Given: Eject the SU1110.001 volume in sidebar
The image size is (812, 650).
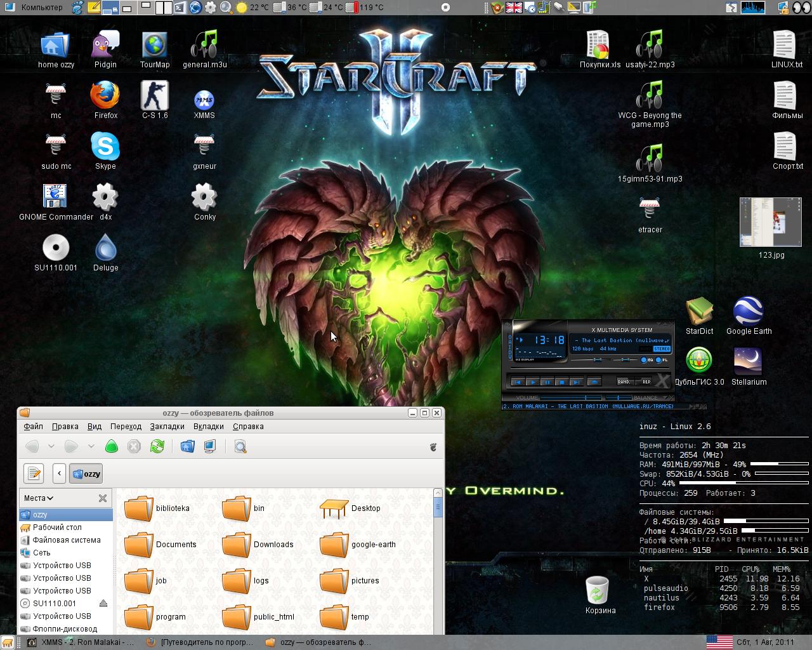Looking at the screenshot, I should [x=103, y=604].
